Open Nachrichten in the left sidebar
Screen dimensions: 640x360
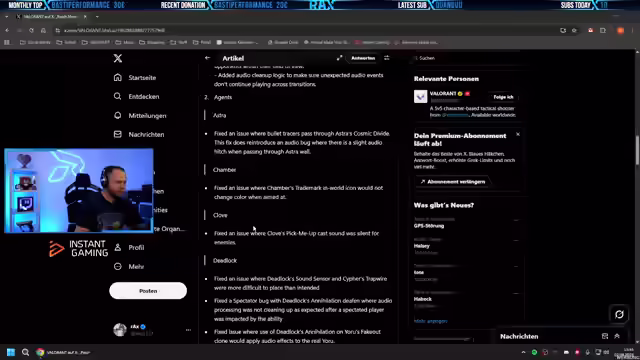coord(146,135)
